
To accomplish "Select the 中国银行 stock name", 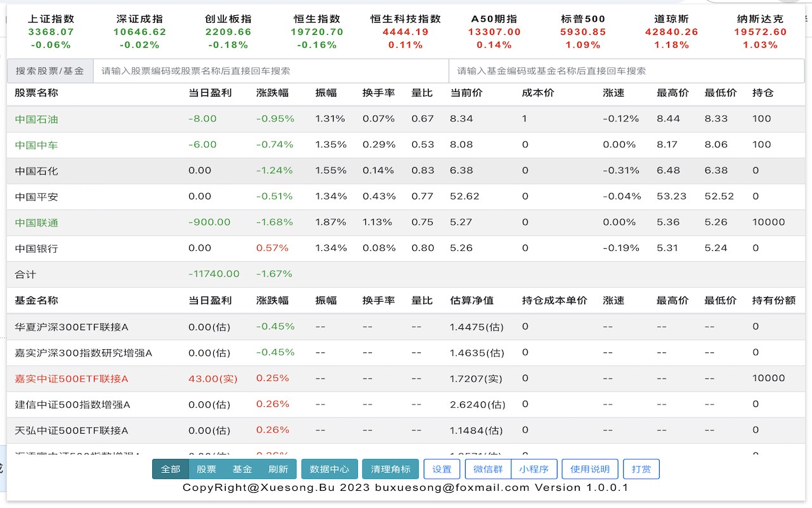I will pos(36,248).
